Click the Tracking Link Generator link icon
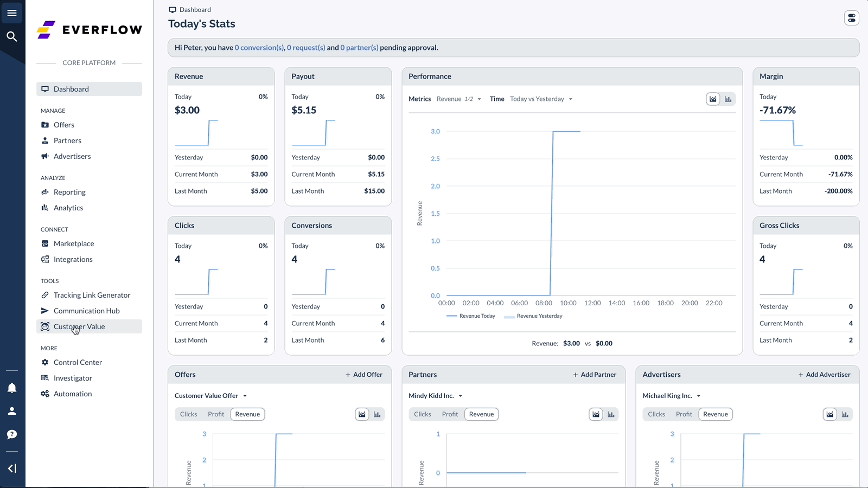This screenshot has width=868, height=488. (45, 295)
